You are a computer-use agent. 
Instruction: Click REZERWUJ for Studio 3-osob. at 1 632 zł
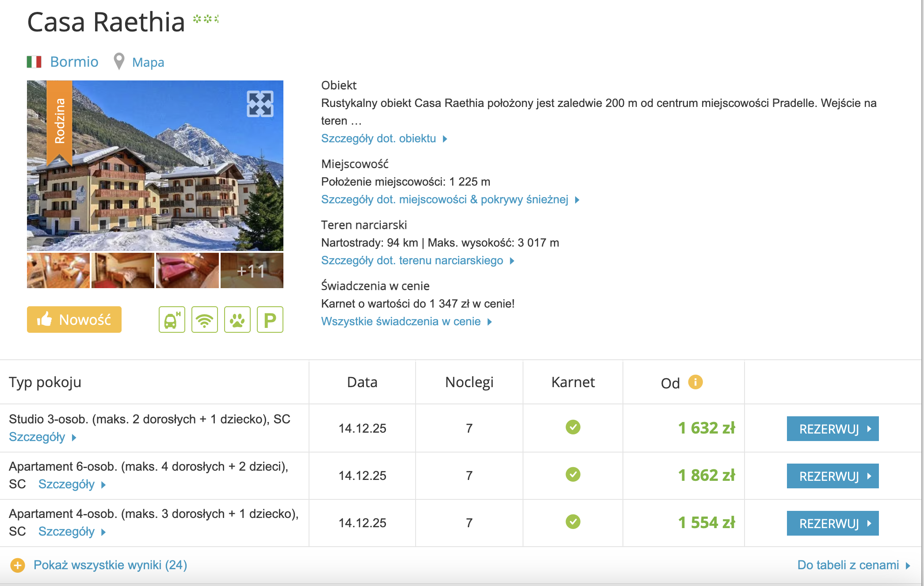[x=833, y=429]
